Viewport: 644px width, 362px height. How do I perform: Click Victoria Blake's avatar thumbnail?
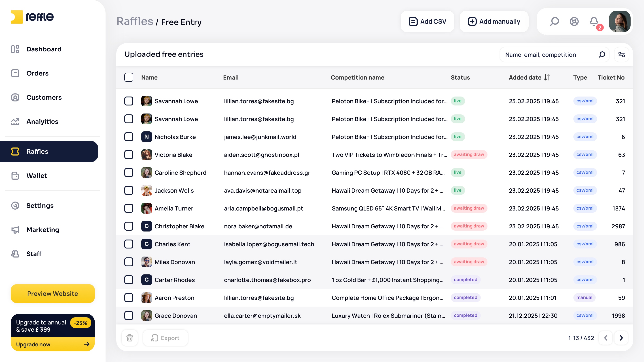(146, 155)
